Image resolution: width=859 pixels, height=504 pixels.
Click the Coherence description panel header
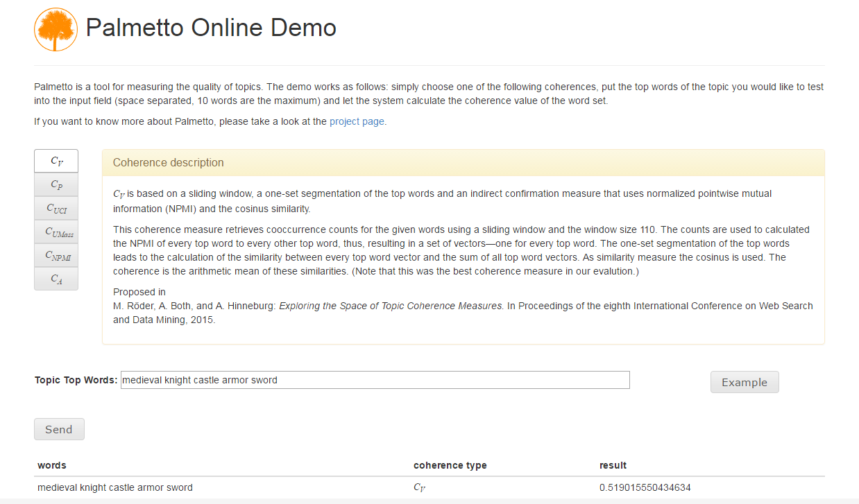[463, 163]
